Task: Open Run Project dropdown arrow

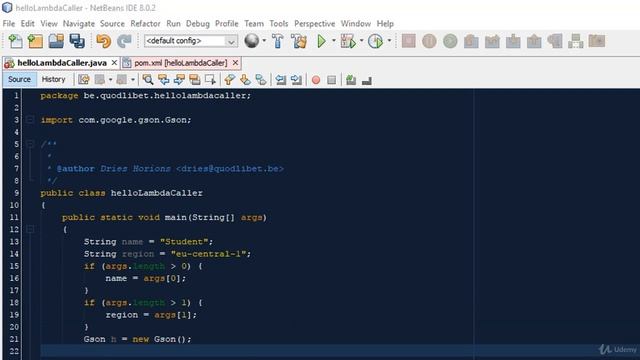Action: tap(333, 41)
